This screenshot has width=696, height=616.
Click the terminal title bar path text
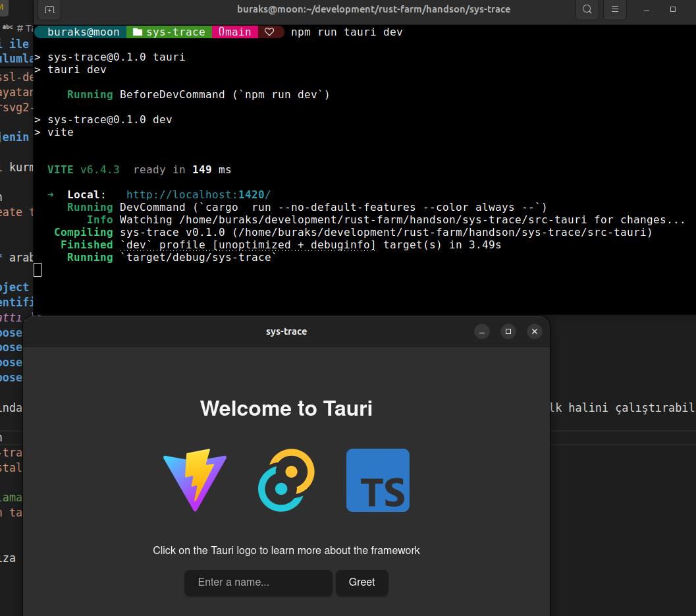pos(374,9)
